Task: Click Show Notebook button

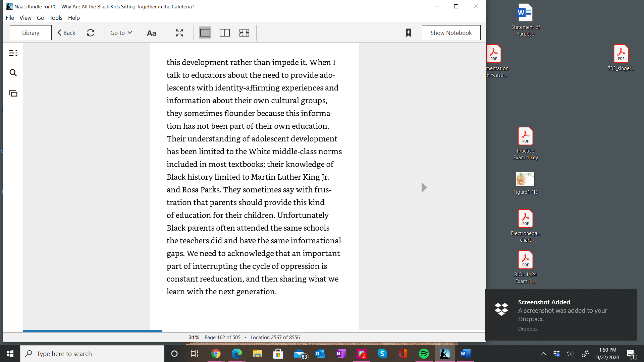Action: [451, 33]
